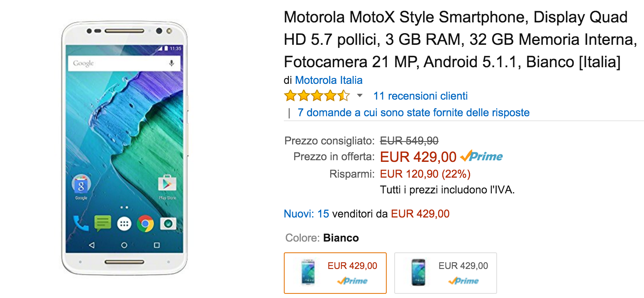
Task: Click the Google search bar on the phone
Action: point(118,63)
